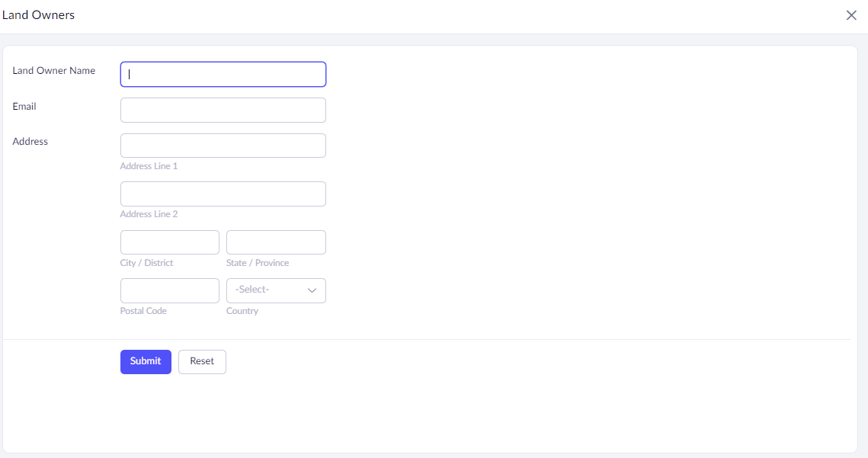Click the Email field label
The height and width of the screenshot is (458, 868).
tap(24, 107)
